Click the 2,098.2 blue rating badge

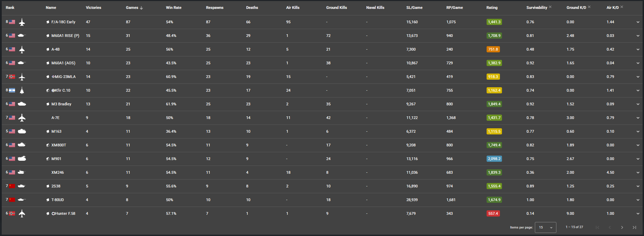[494, 159]
